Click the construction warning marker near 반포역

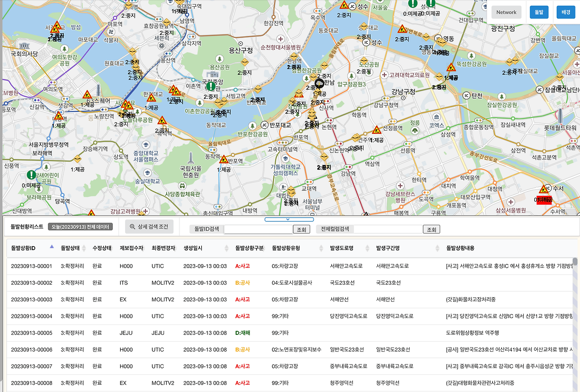click(x=223, y=160)
